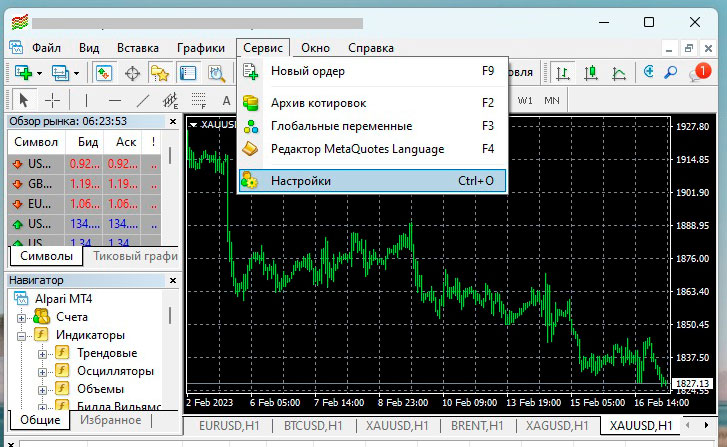Open the Графики menu
The image size is (727, 447).
200,47
